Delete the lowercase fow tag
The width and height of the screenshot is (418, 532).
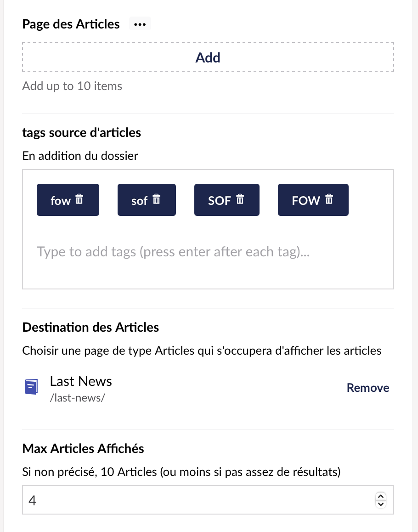79,199
